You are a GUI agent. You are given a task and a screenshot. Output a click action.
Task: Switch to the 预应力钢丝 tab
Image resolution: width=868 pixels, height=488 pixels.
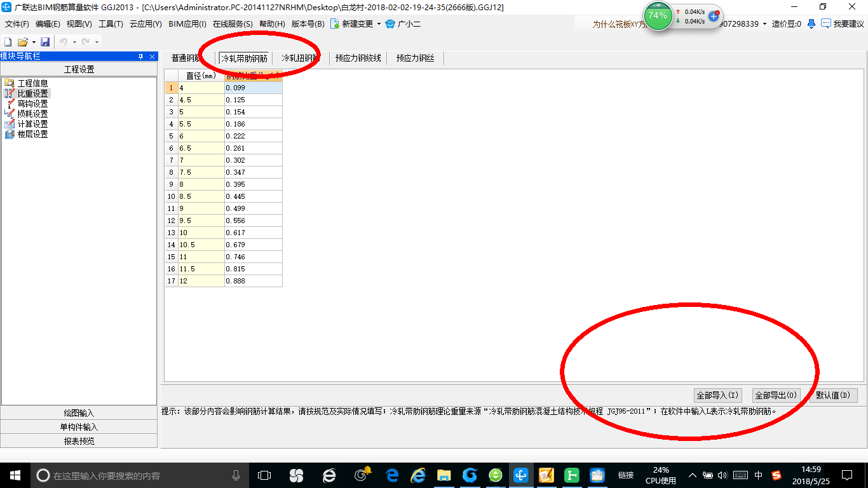coord(416,58)
